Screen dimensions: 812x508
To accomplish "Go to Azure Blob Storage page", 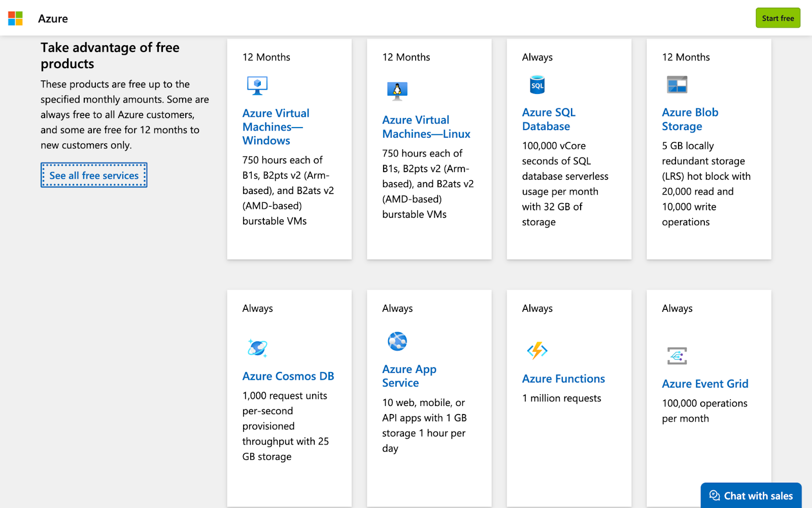I will pyautogui.click(x=690, y=119).
